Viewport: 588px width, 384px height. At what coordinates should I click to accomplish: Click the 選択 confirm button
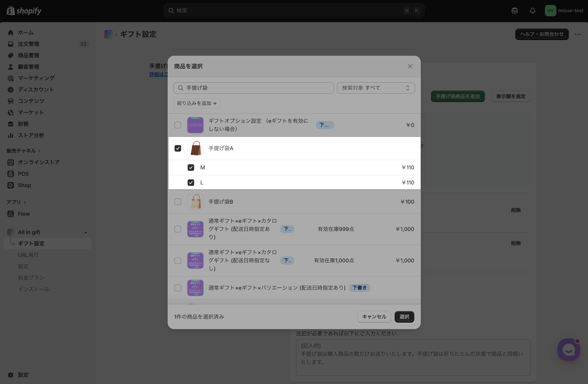(x=404, y=317)
